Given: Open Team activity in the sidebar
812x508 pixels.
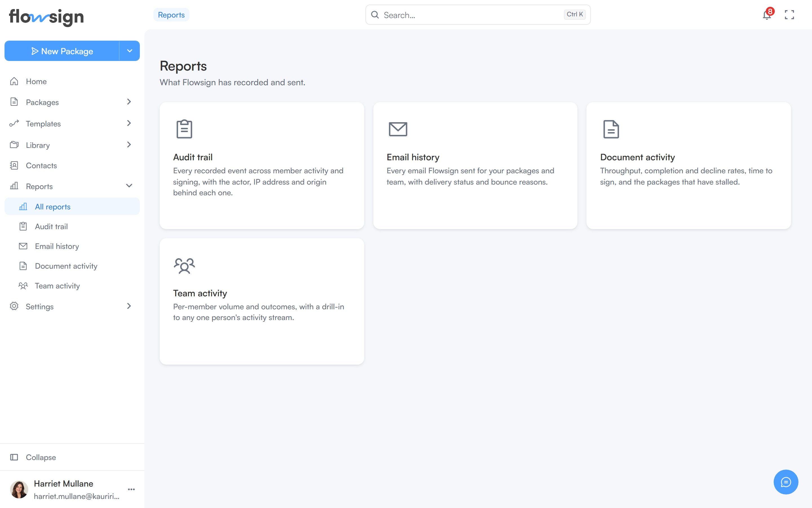Looking at the screenshot, I should (x=72, y=286).
